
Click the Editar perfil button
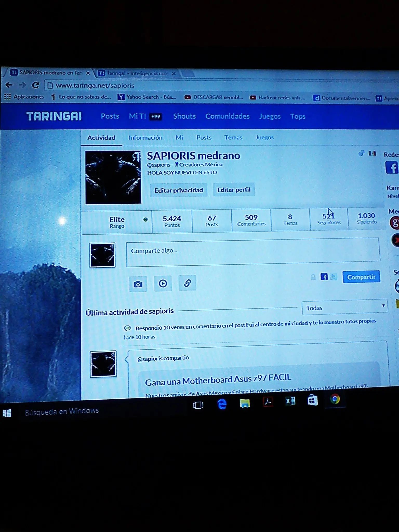(234, 190)
